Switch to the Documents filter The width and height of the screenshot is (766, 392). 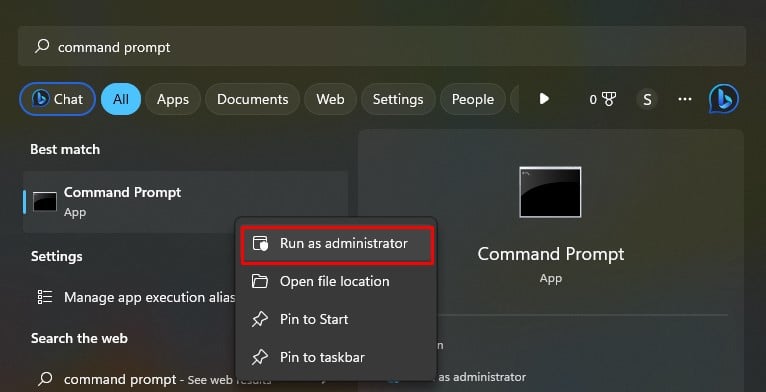click(x=253, y=99)
